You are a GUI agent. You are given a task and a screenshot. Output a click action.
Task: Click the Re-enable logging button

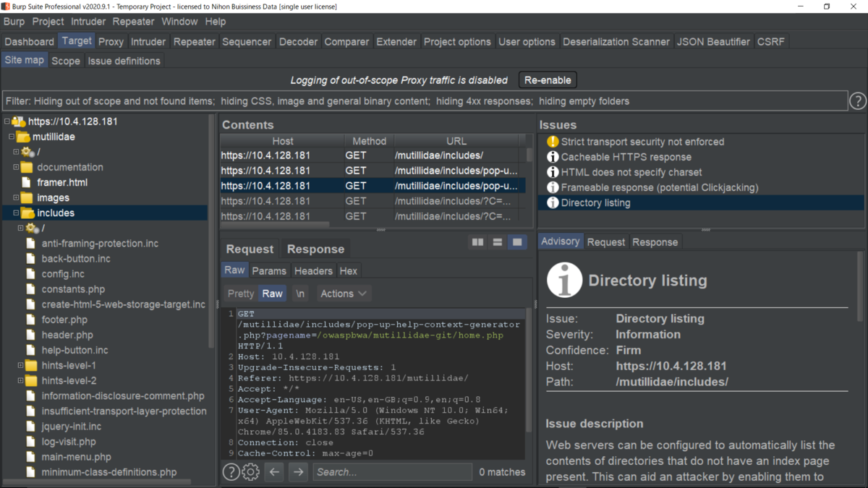(x=548, y=80)
